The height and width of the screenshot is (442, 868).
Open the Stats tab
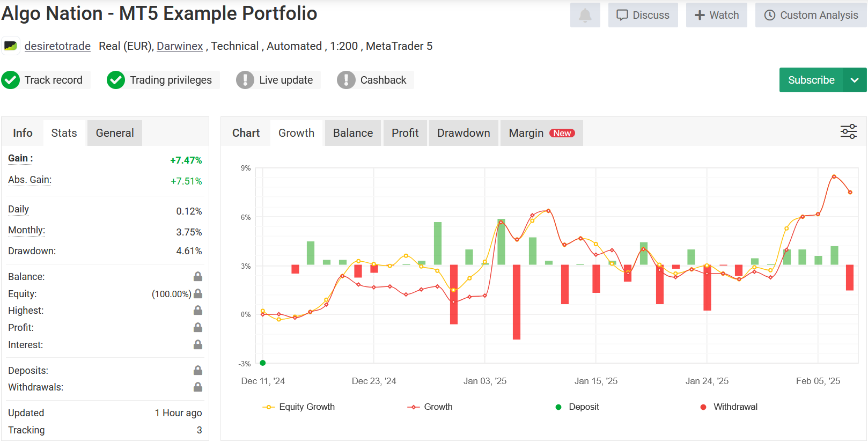pyautogui.click(x=64, y=133)
